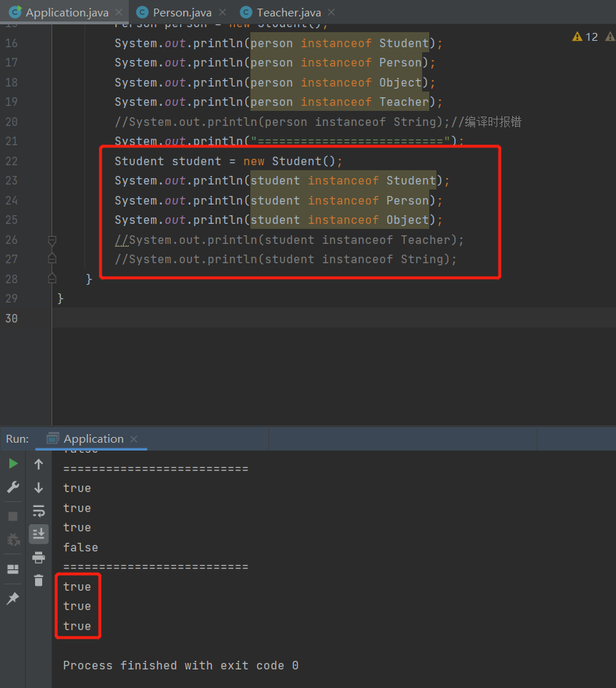Click 'Process finished with exit code 0'
Image resolution: width=616 pixels, height=688 pixels.
pos(181,665)
